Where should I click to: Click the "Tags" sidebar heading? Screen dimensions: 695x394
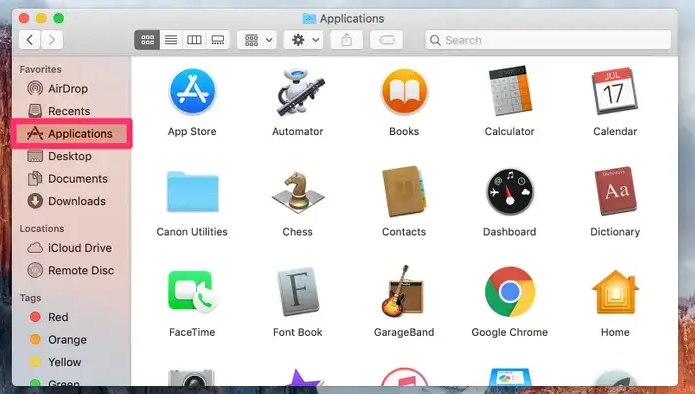(30, 298)
